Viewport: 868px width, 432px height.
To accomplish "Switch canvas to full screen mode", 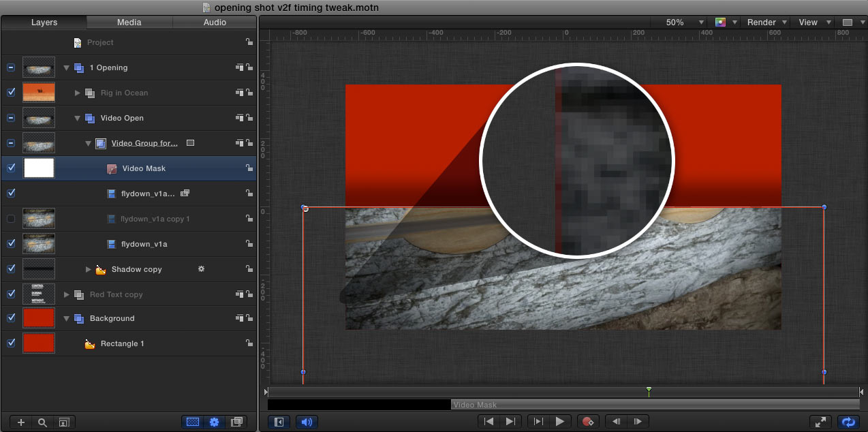I will coord(821,422).
